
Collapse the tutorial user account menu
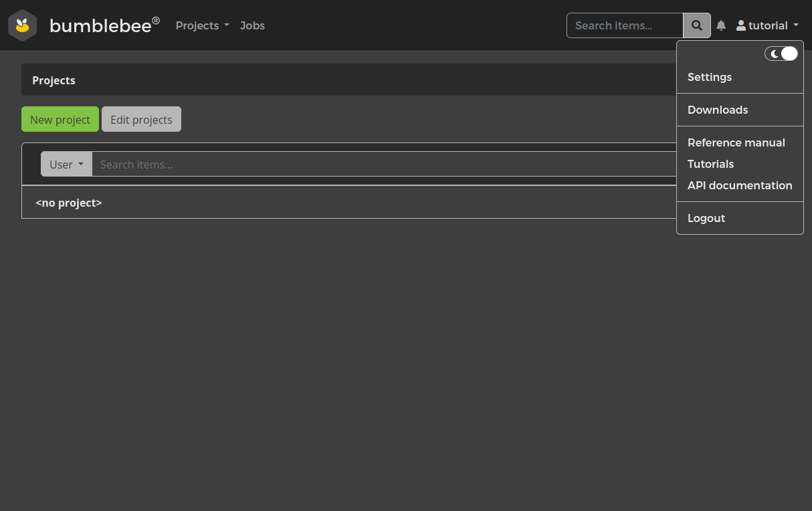(767, 25)
